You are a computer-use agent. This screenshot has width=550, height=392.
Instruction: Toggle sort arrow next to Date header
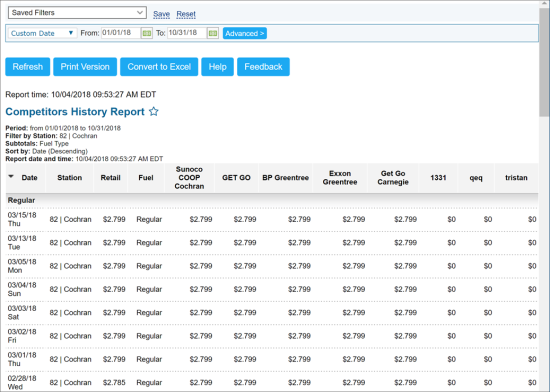[x=11, y=176]
